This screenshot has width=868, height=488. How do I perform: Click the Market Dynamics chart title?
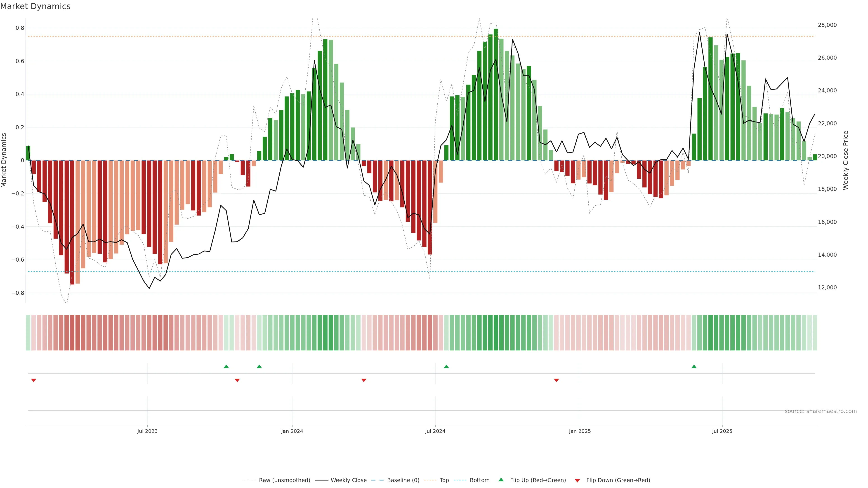[x=35, y=6]
